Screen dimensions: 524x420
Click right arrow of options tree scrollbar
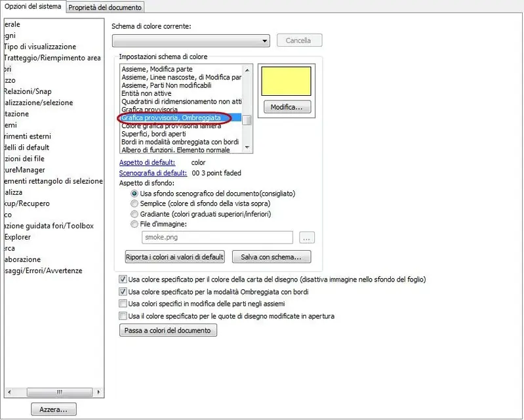click(x=98, y=392)
